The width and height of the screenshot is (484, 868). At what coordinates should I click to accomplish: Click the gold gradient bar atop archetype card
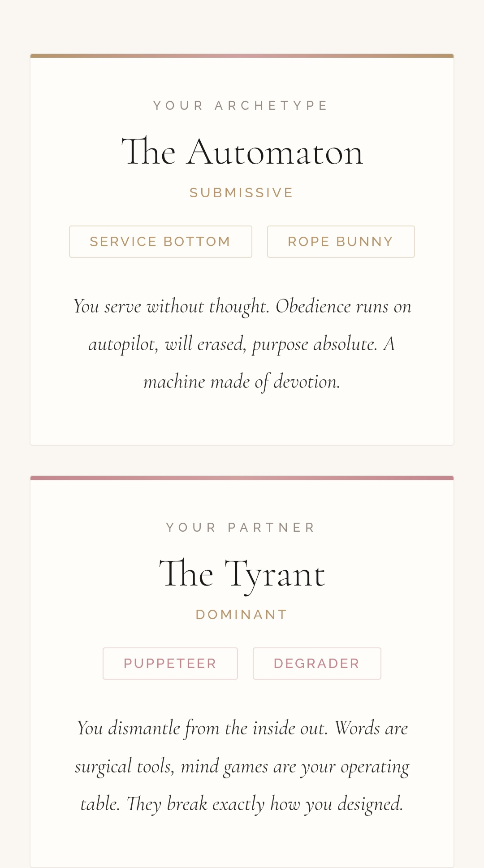tap(242, 56)
